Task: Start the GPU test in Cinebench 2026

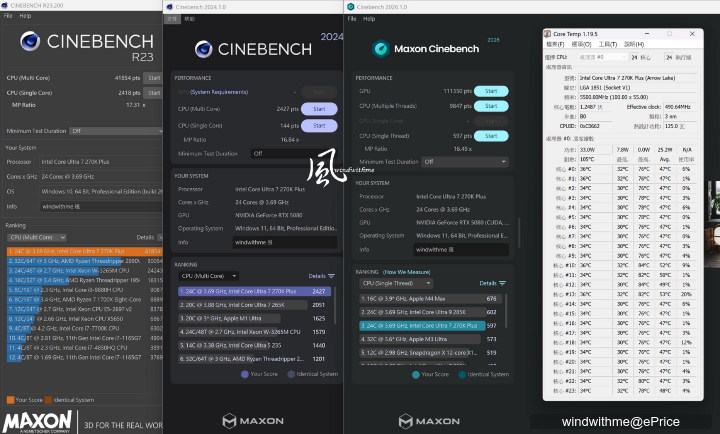Action: pos(491,91)
